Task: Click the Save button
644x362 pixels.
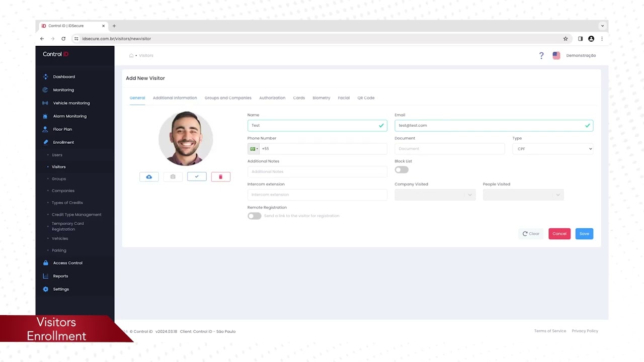Action: (x=584, y=234)
